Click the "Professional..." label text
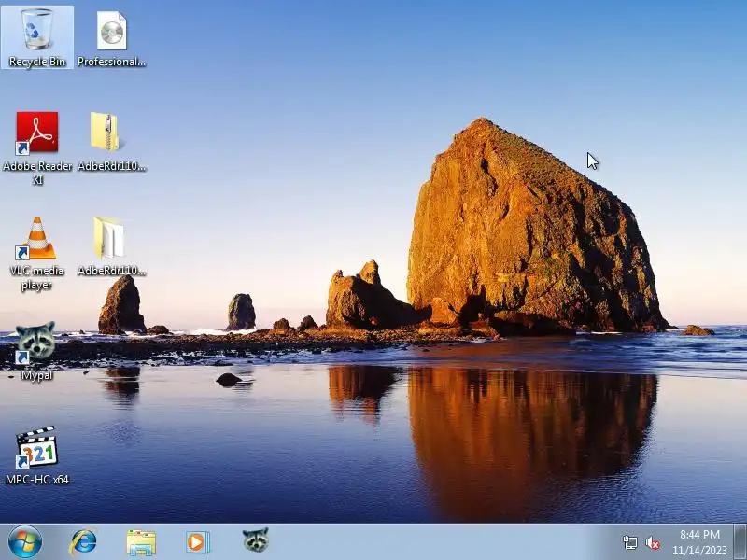 pos(111,62)
